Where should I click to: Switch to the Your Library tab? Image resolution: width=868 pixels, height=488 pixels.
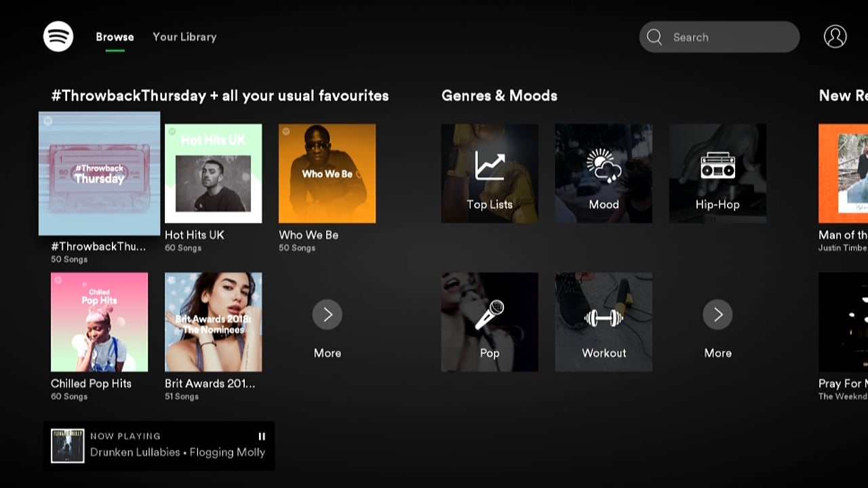click(184, 37)
